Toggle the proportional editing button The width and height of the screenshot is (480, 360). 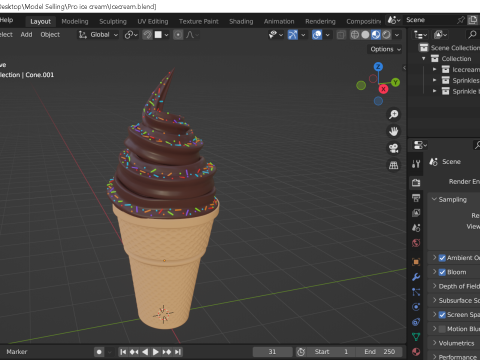click(x=178, y=35)
